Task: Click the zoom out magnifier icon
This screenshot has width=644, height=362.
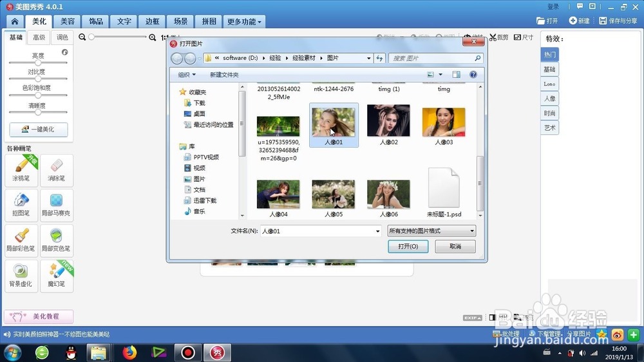Action: pos(82,37)
